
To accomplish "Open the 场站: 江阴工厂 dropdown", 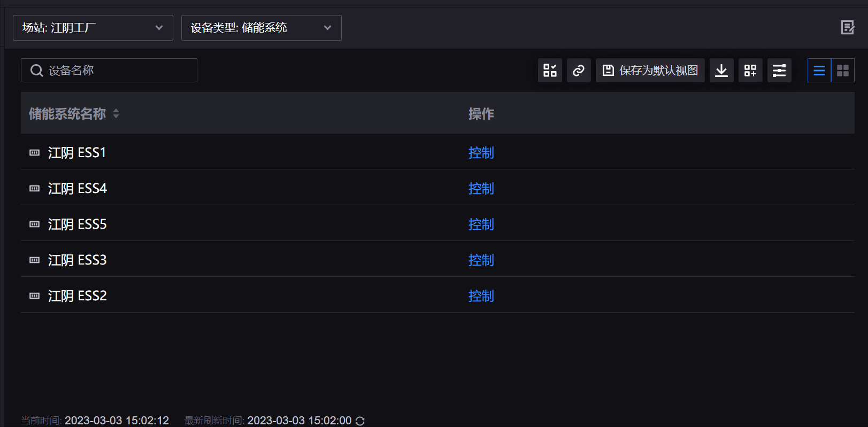I will 93,28.
